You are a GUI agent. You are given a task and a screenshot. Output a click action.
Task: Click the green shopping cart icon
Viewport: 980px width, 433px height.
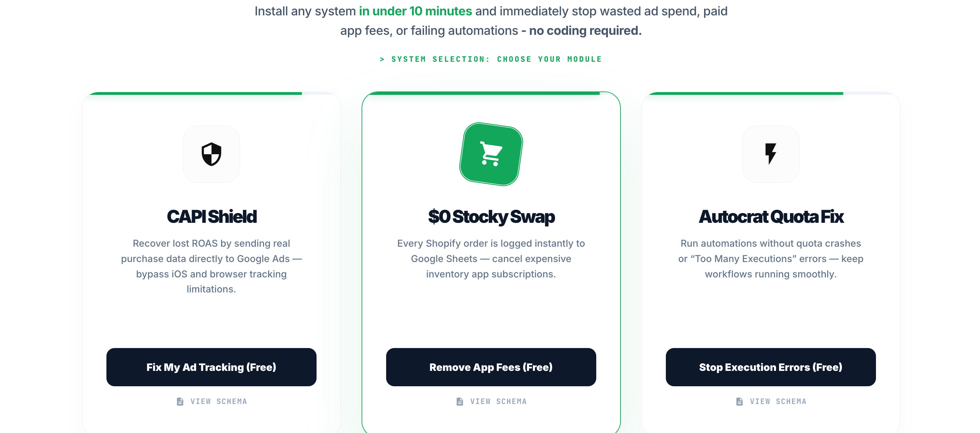491,154
